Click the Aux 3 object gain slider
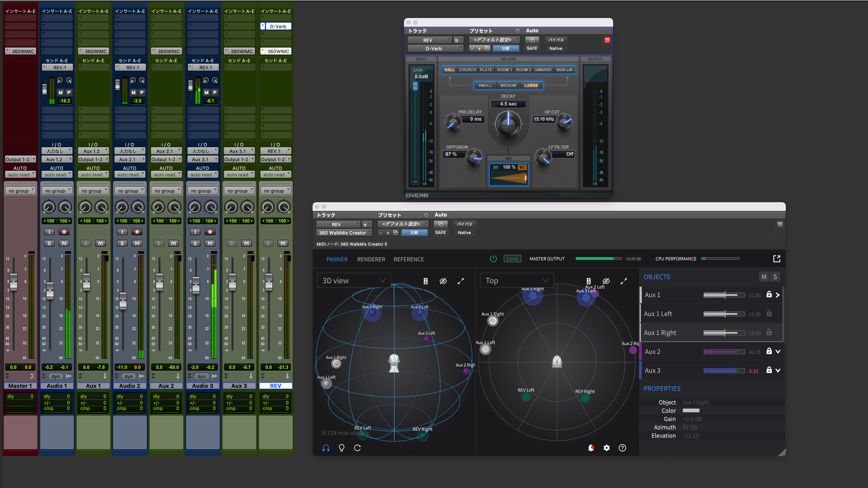 click(x=724, y=371)
